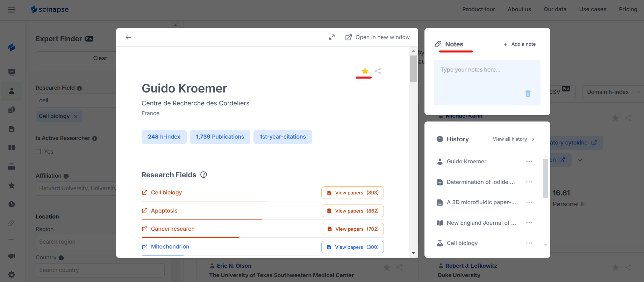Select the 1st-year-citations tab
644x282 pixels.
[x=283, y=137]
